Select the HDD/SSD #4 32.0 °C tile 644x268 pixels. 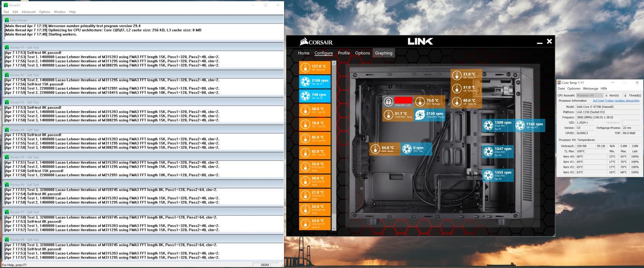(x=315, y=209)
